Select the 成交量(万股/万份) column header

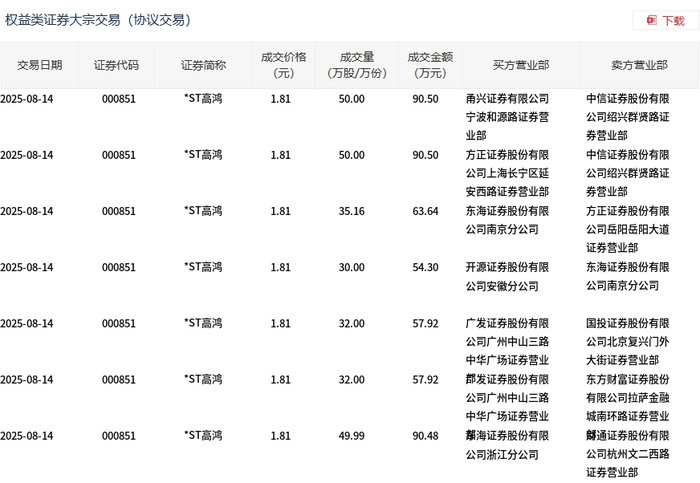pyautogui.click(x=357, y=65)
